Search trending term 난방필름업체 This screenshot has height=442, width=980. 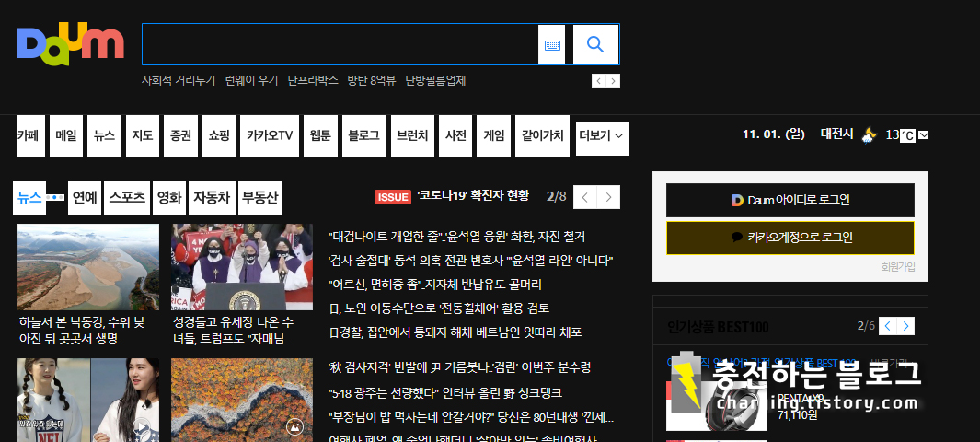point(435,81)
